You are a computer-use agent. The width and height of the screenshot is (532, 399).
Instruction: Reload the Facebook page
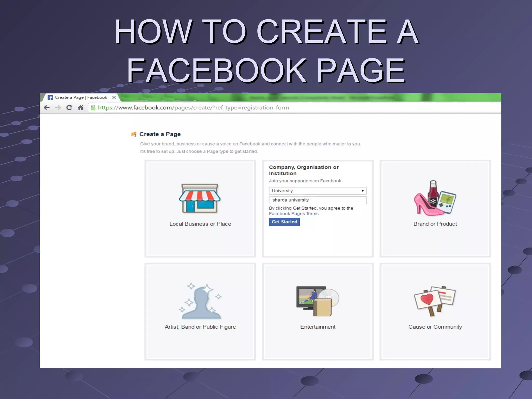pos(69,108)
